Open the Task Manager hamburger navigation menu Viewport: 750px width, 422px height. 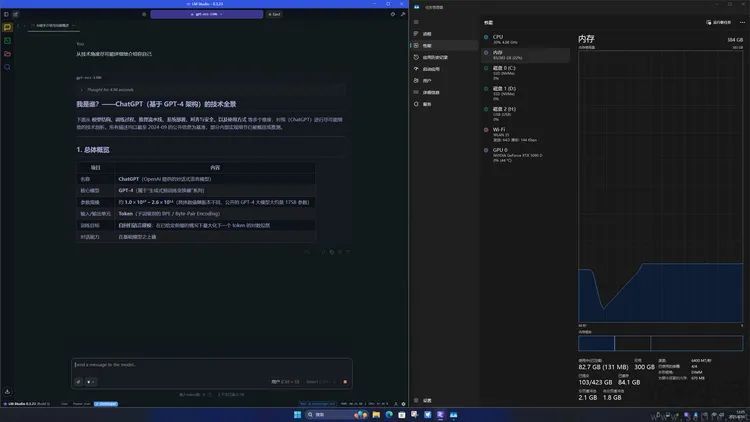(416, 22)
